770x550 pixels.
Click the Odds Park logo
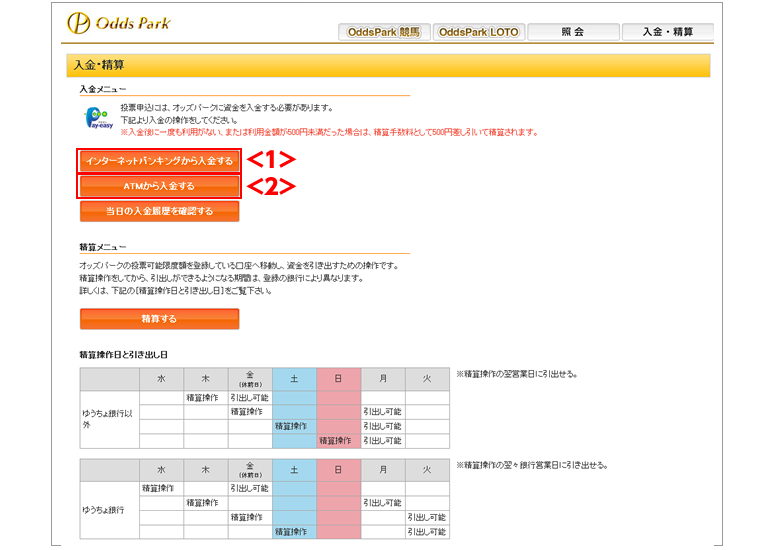point(119,23)
